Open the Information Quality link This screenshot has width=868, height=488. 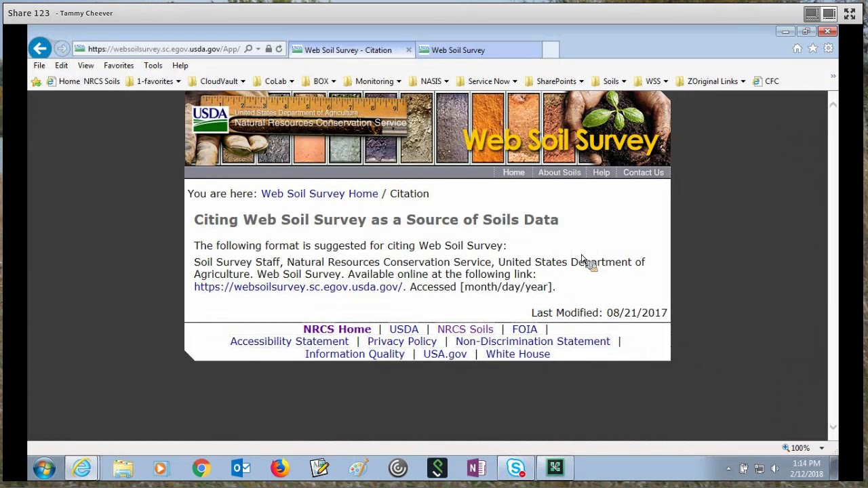pyautogui.click(x=355, y=354)
